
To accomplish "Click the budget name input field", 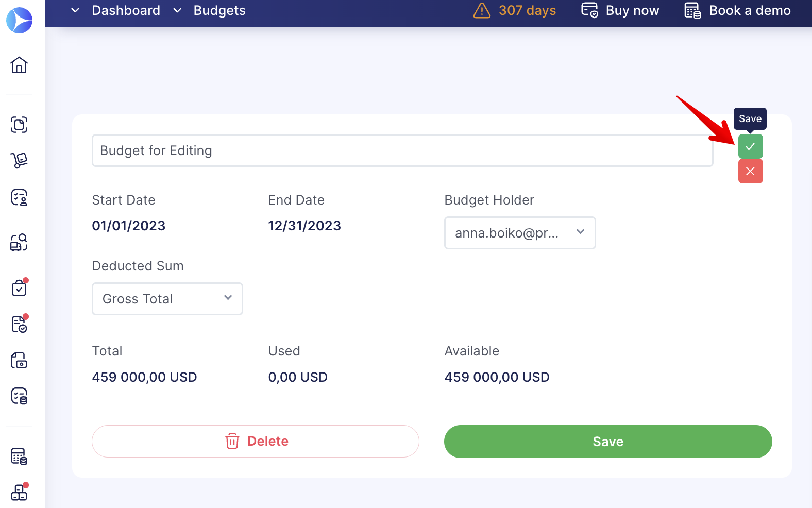I will point(402,150).
